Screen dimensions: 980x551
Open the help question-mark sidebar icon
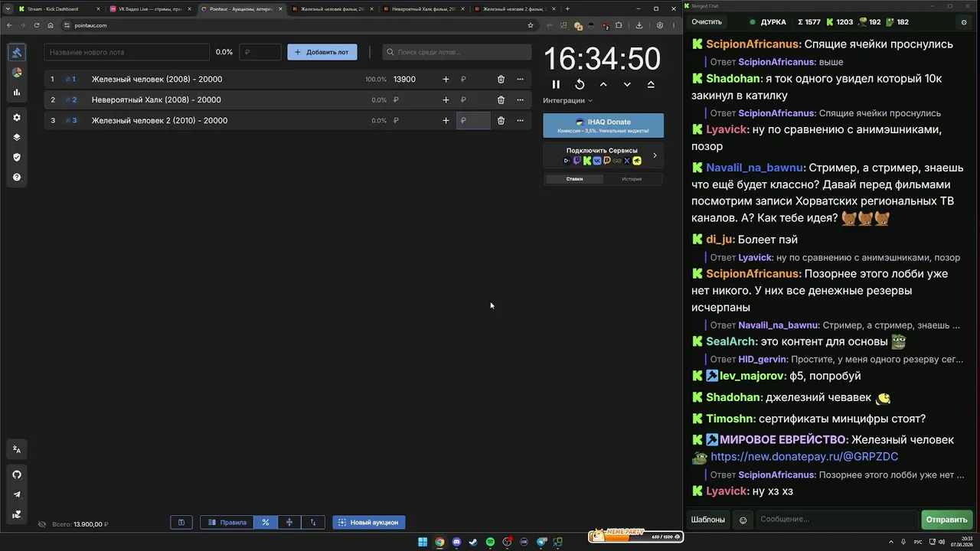[x=17, y=177]
